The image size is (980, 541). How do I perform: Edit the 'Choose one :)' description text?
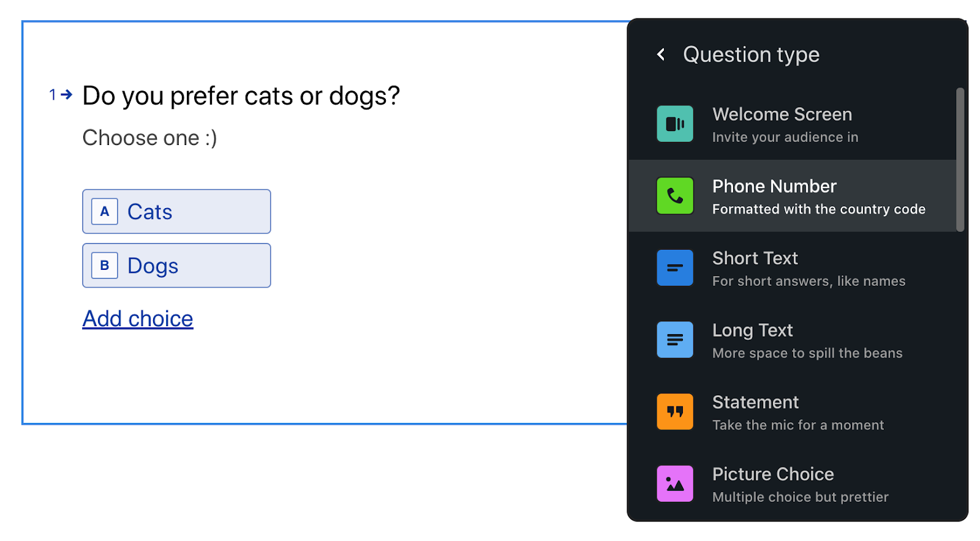[x=150, y=138]
